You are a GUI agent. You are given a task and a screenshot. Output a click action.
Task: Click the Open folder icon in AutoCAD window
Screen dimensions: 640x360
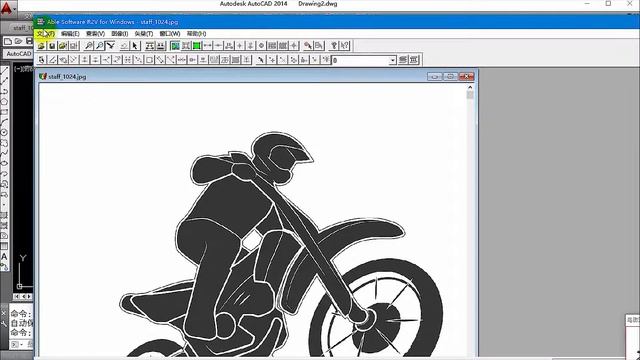pyautogui.click(x=18, y=41)
